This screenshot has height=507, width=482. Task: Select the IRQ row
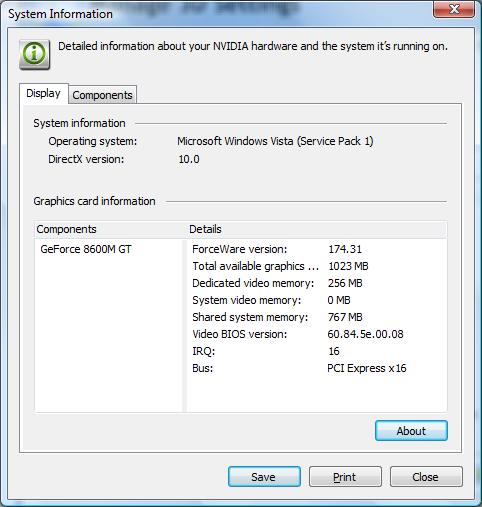tap(317, 351)
